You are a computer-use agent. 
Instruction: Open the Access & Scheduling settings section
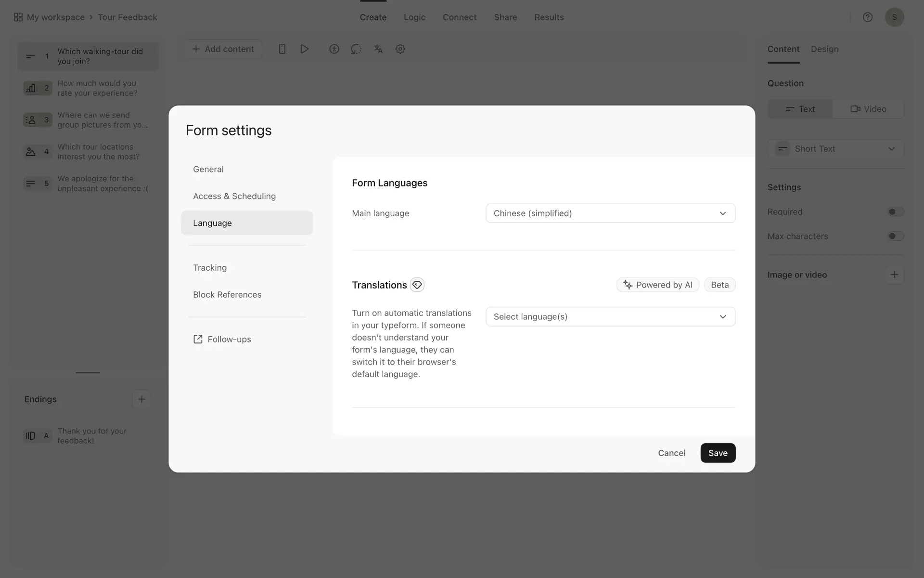point(234,196)
